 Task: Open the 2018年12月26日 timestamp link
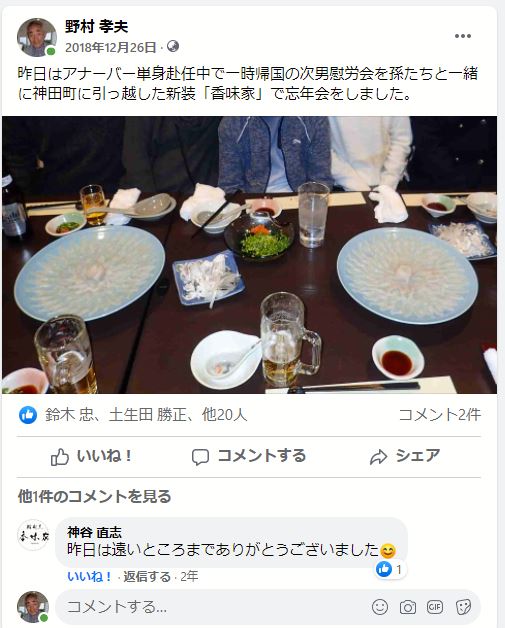pos(111,48)
